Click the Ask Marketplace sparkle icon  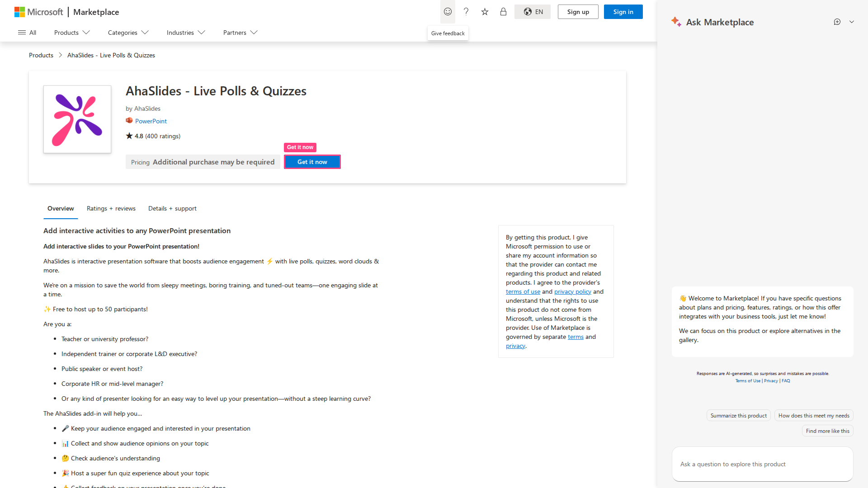tap(676, 22)
